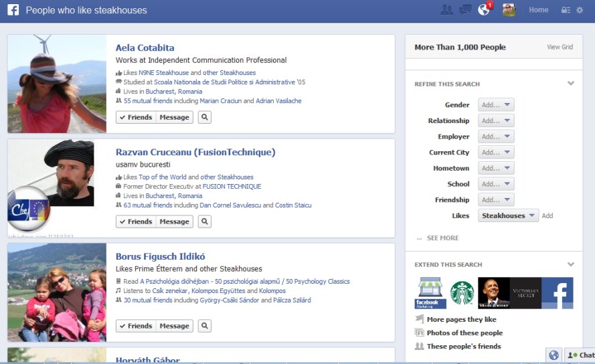Click the Facebook logo in the header
Image resolution: width=595 pixels, height=364 pixels.
(x=13, y=10)
